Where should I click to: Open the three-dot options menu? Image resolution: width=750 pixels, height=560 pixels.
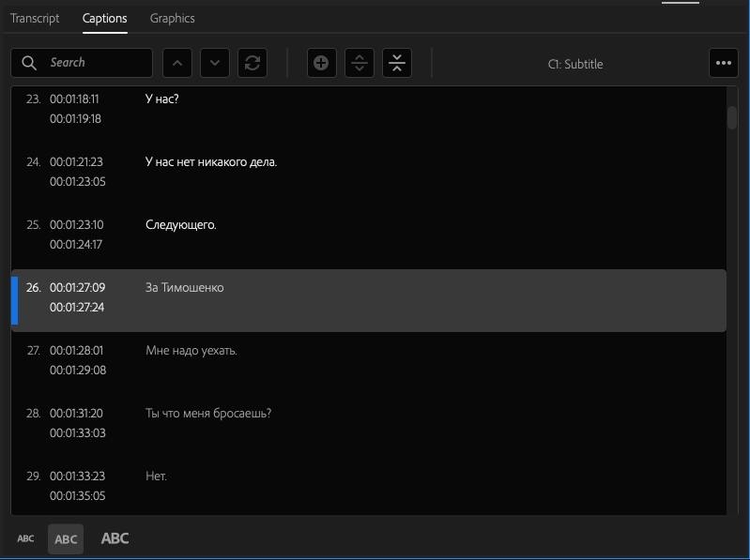click(723, 63)
